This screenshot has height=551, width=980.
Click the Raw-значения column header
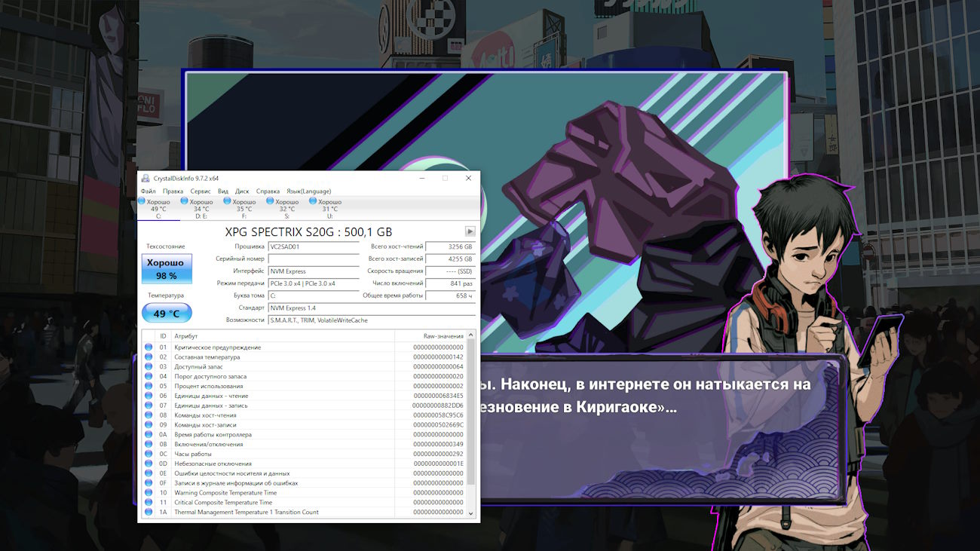pos(430,336)
